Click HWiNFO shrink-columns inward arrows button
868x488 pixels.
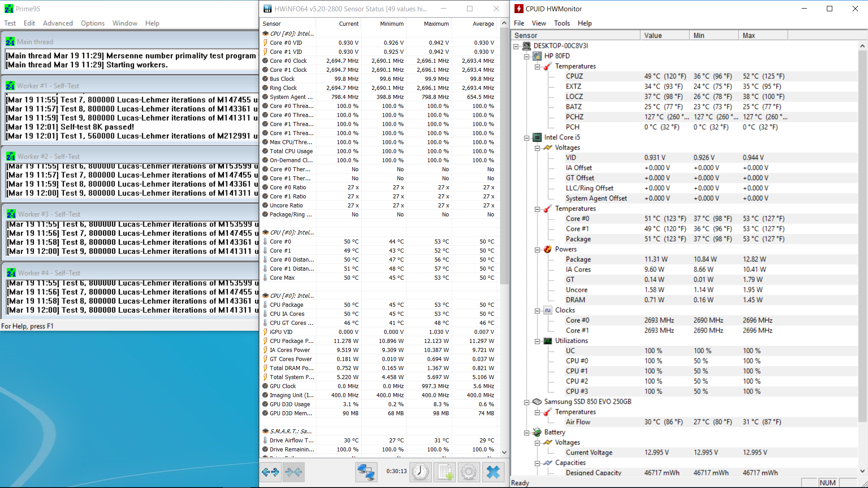coord(294,472)
